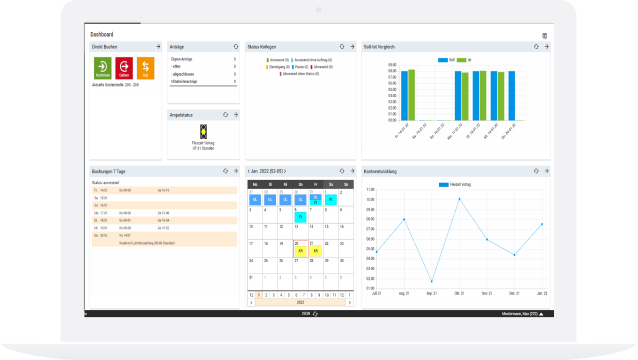
Task: Open the Soll-Ist Vergleich panel arrow
Action: pos(547,47)
